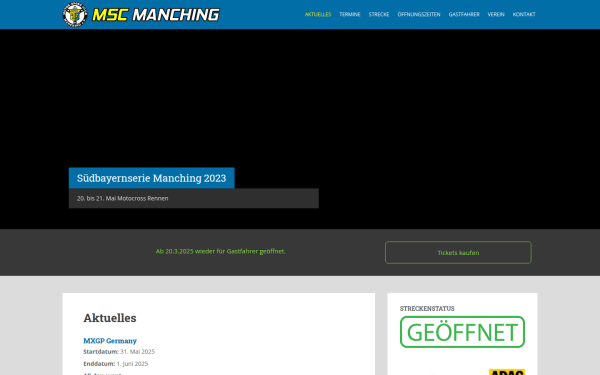This screenshot has width=600, height=375.
Task: Open the Aktuelles menu item
Action: click(318, 15)
